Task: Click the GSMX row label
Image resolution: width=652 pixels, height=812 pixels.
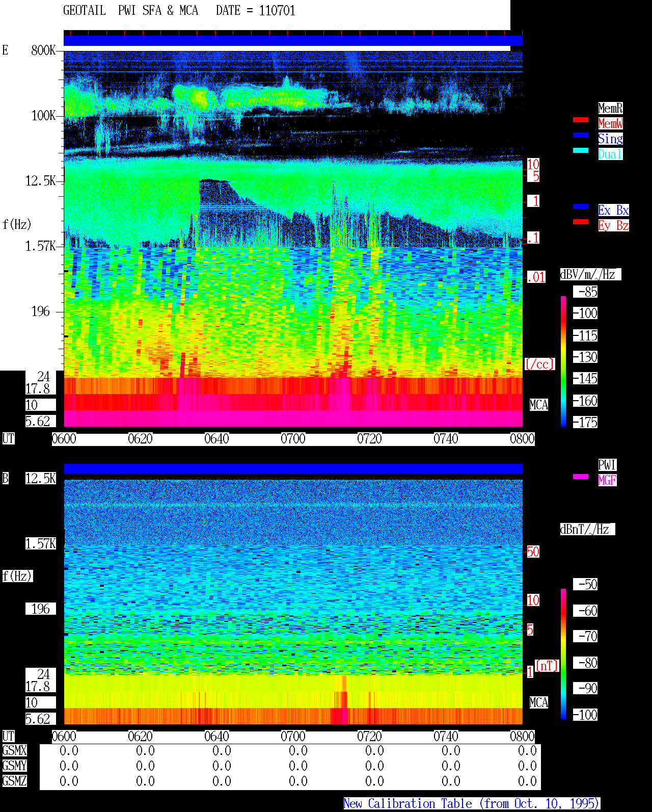Action: coord(14,750)
